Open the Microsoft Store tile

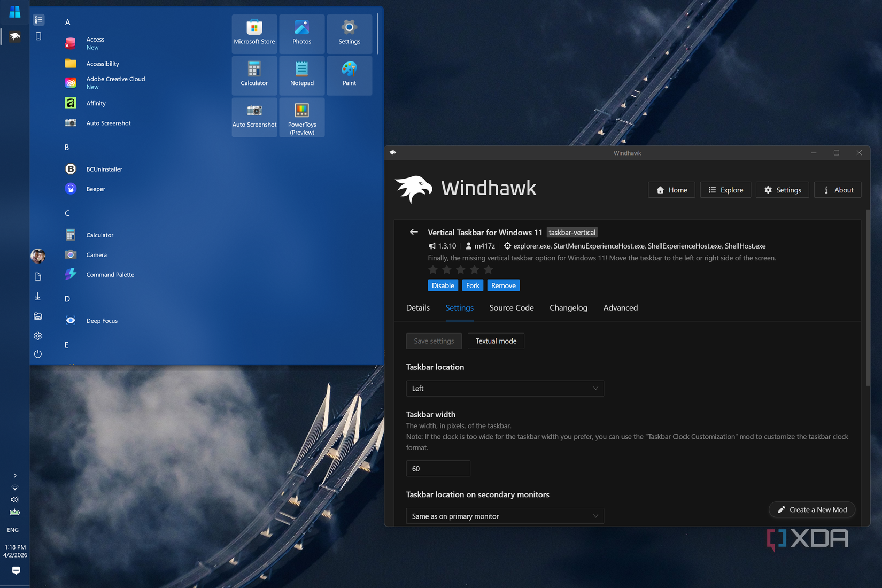[254, 34]
